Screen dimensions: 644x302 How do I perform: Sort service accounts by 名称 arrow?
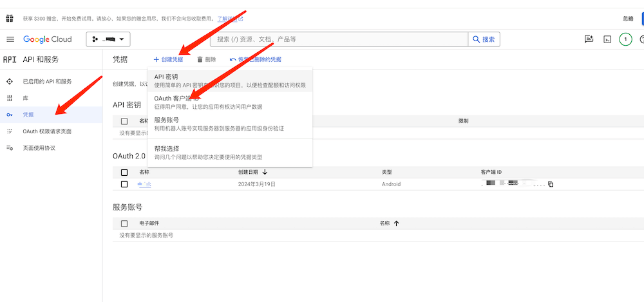point(396,223)
